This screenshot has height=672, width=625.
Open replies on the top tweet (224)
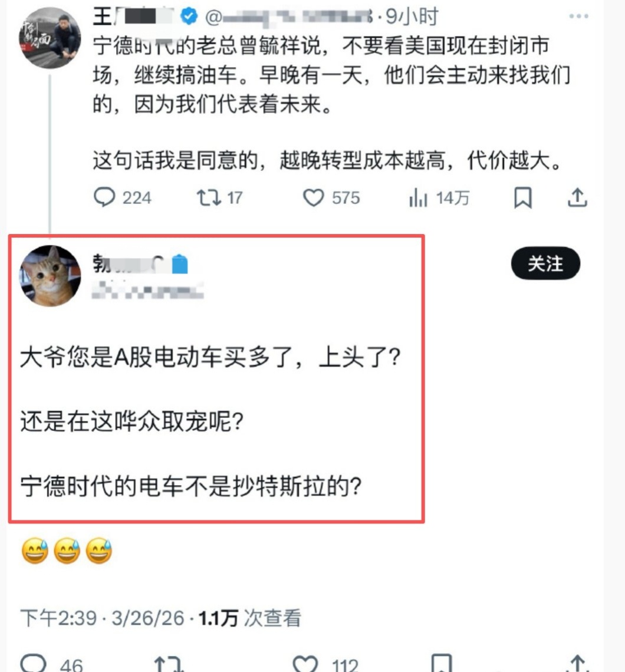(122, 197)
